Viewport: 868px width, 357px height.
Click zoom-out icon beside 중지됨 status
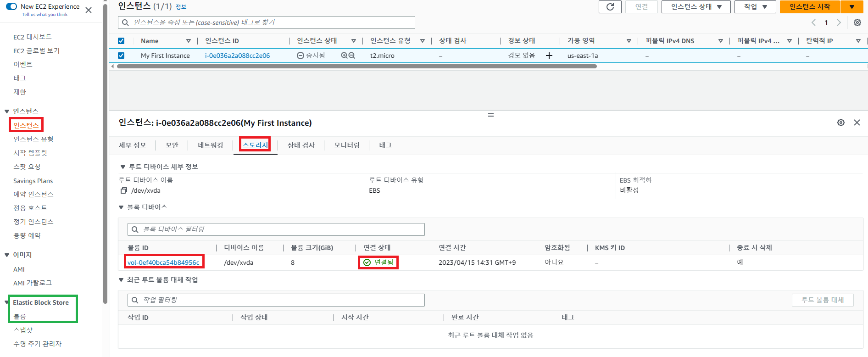pos(351,56)
